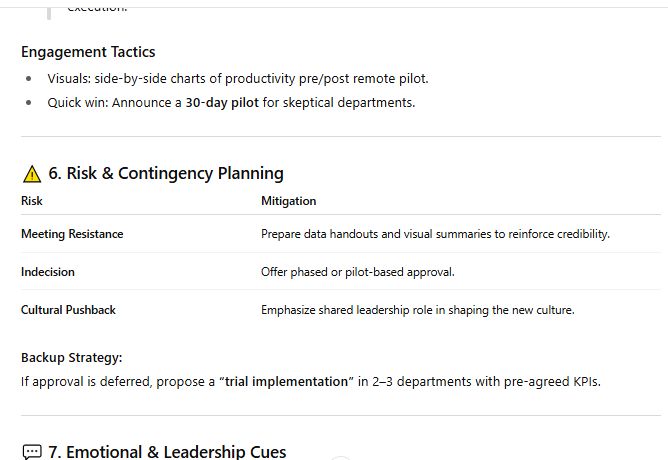The height and width of the screenshot is (460, 668).
Task: Click the "Emphasize shared leadership role" mitigation text
Action: click(x=417, y=310)
